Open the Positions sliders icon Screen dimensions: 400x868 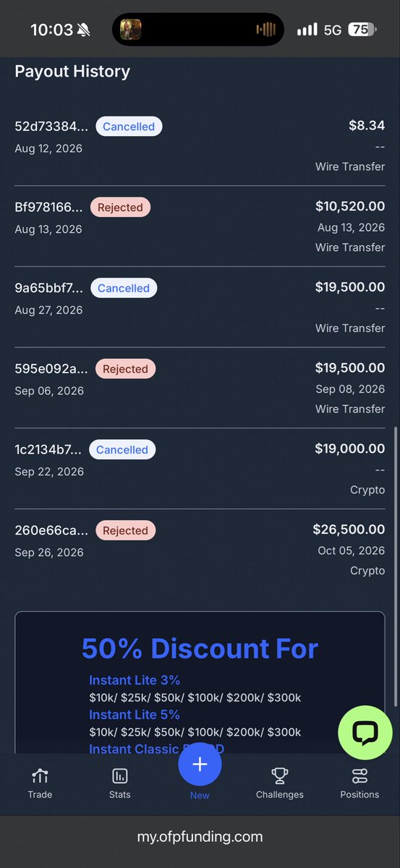(x=359, y=777)
